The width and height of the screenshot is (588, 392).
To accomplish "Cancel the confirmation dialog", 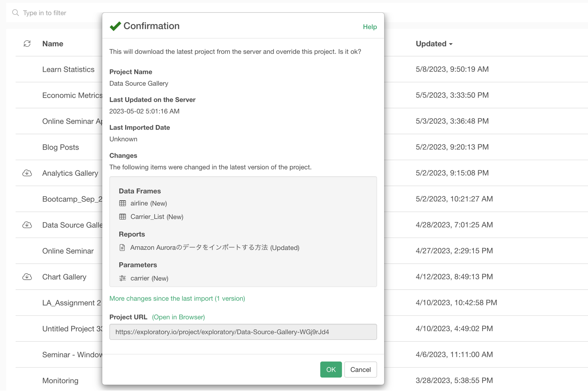I will point(360,369).
